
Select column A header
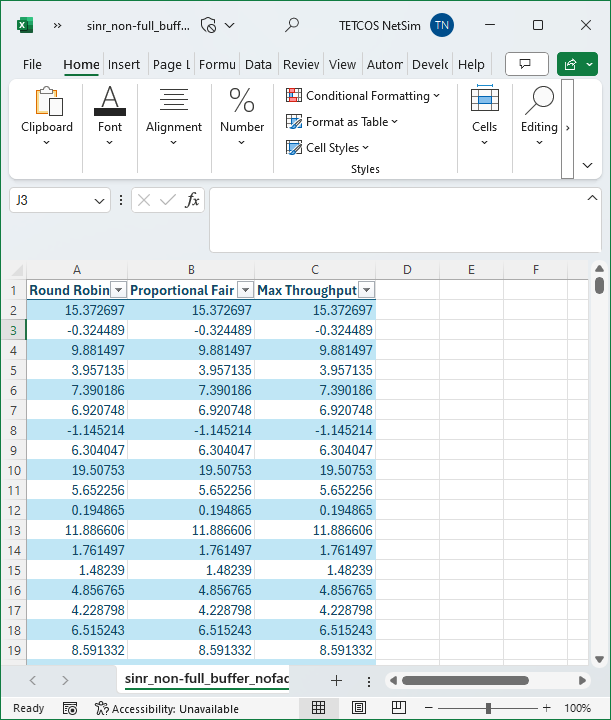[77, 270]
